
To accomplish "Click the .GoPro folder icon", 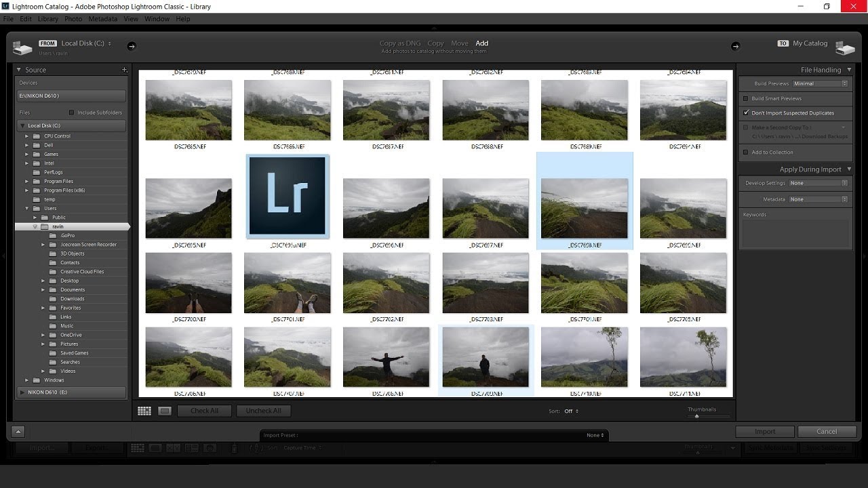I will coord(53,236).
